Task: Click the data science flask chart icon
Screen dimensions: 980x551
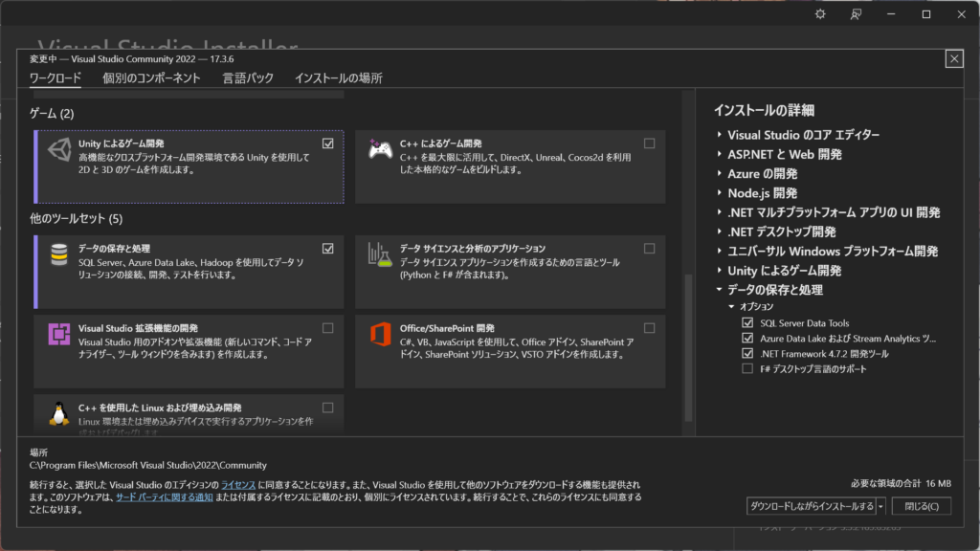Action: pyautogui.click(x=380, y=254)
